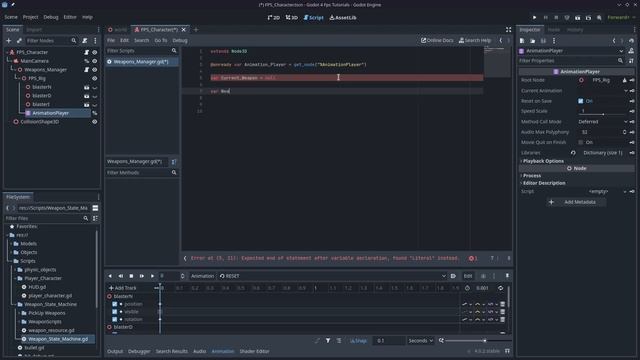640x360 pixels.
Task: Click the Filter Nodes input field
Action: click(x=51, y=41)
